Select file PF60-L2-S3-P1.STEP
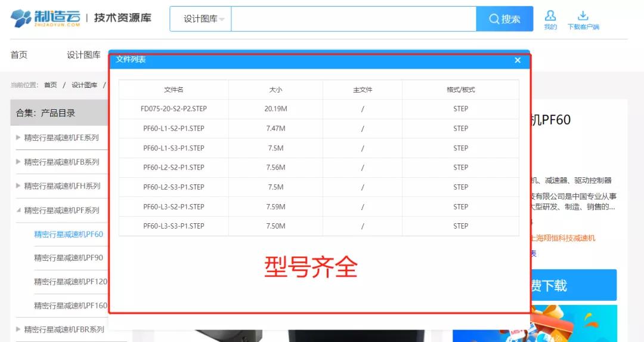This screenshot has height=342, width=644. tap(174, 187)
